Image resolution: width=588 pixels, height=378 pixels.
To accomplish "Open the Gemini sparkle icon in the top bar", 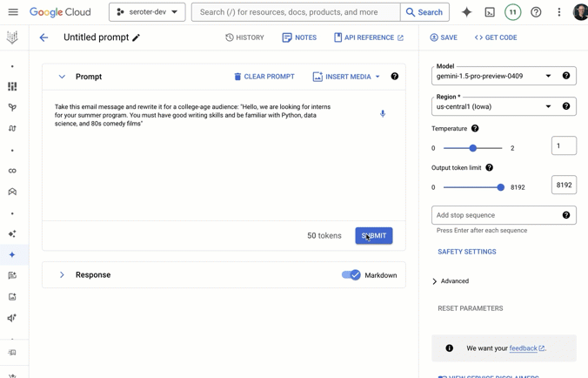I will click(x=467, y=12).
